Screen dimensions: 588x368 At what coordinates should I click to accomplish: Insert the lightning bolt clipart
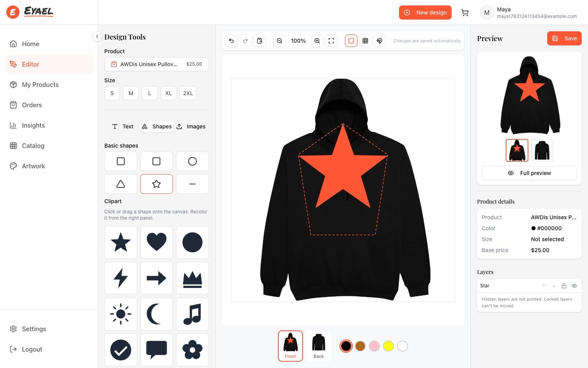[x=121, y=278]
